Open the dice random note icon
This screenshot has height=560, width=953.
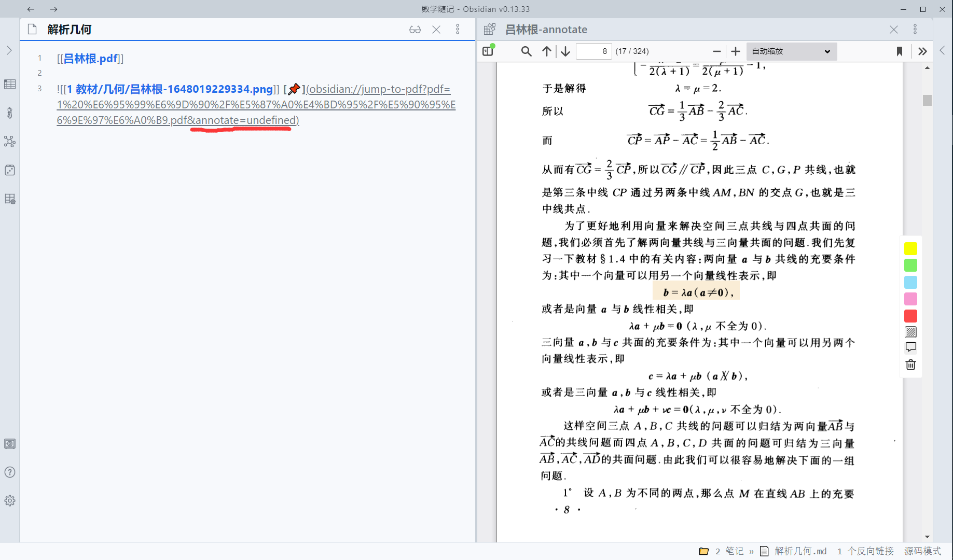[x=10, y=170]
